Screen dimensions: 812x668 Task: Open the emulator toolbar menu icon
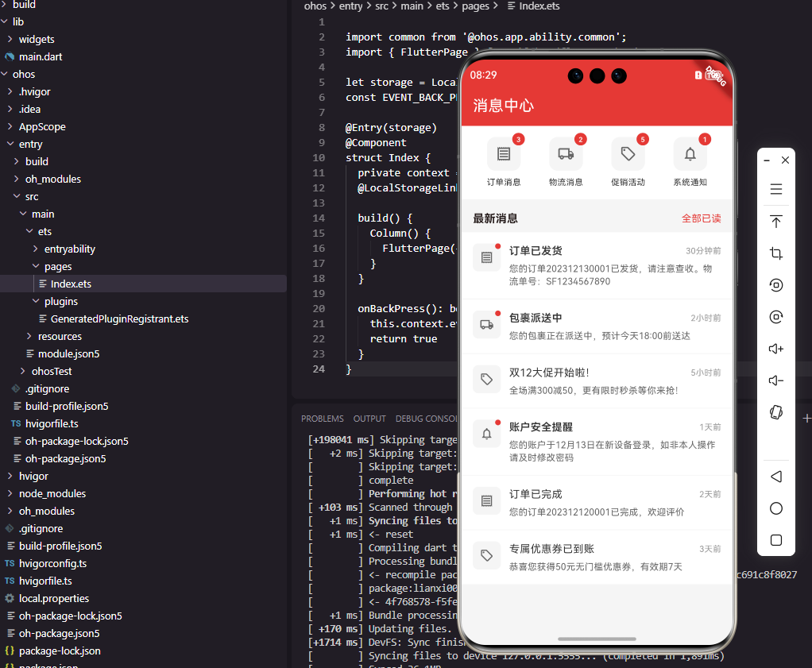click(x=775, y=190)
